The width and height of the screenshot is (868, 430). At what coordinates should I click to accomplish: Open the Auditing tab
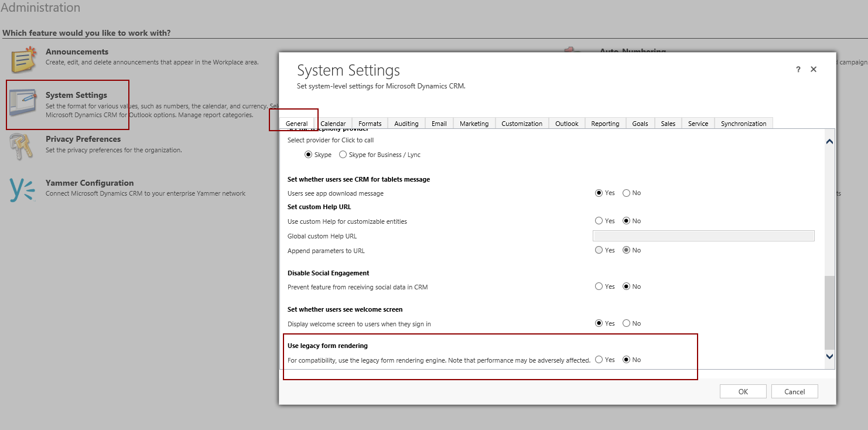click(x=406, y=123)
